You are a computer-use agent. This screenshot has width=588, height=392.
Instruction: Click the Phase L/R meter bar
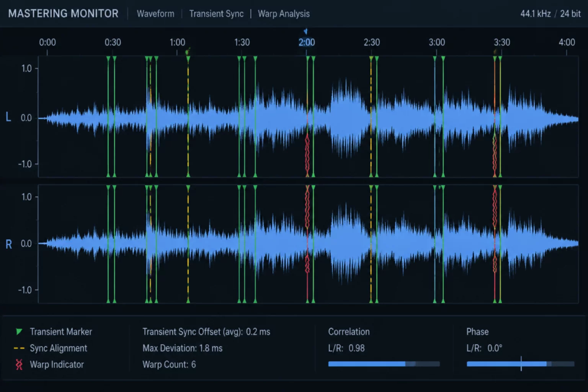click(520, 364)
